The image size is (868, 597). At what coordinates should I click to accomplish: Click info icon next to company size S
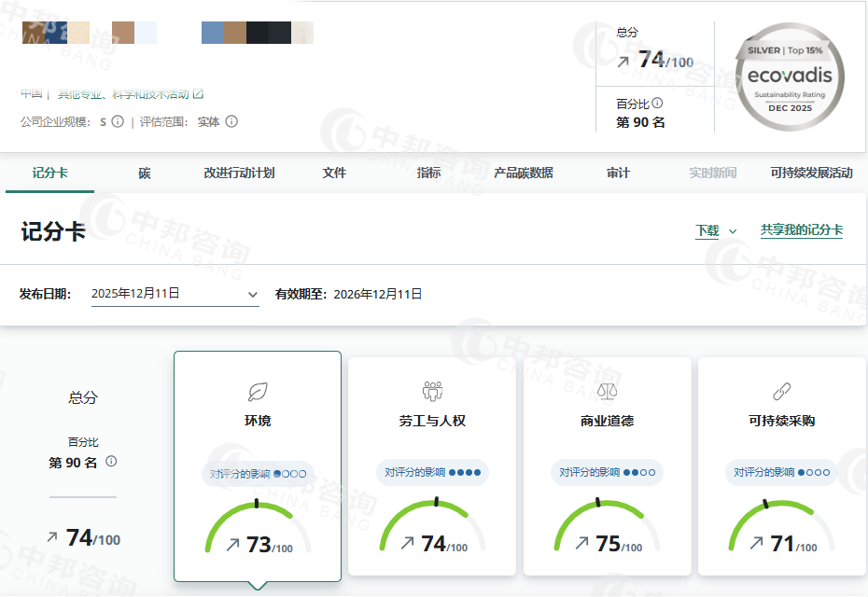(x=118, y=121)
